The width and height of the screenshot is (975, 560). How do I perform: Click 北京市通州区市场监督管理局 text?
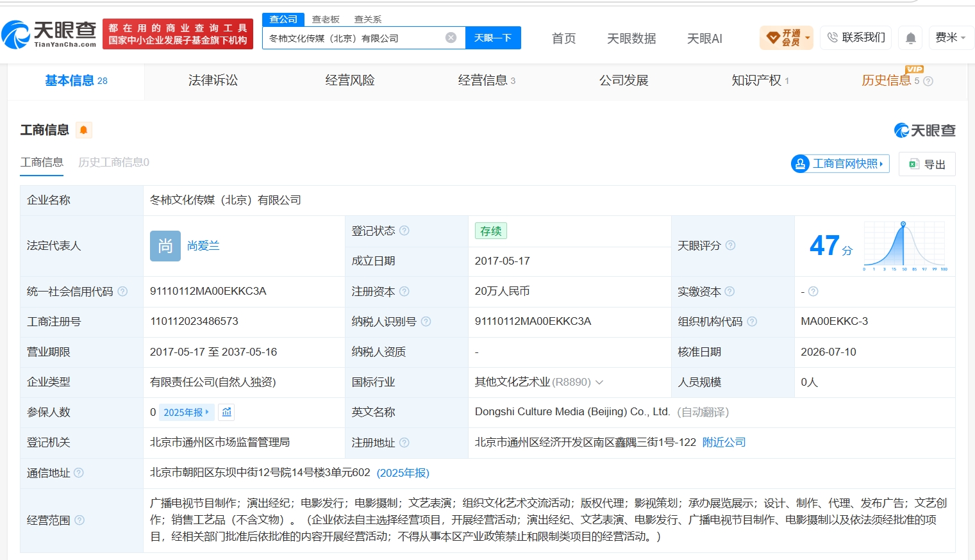pyautogui.click(x=220, y=443)
